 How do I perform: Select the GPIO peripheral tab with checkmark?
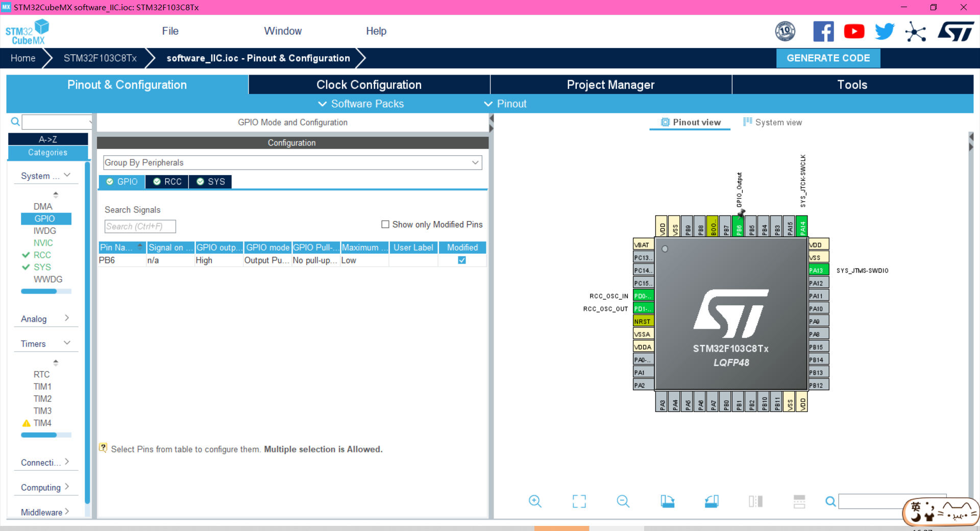pyautogui.click(x=121, y=181)
